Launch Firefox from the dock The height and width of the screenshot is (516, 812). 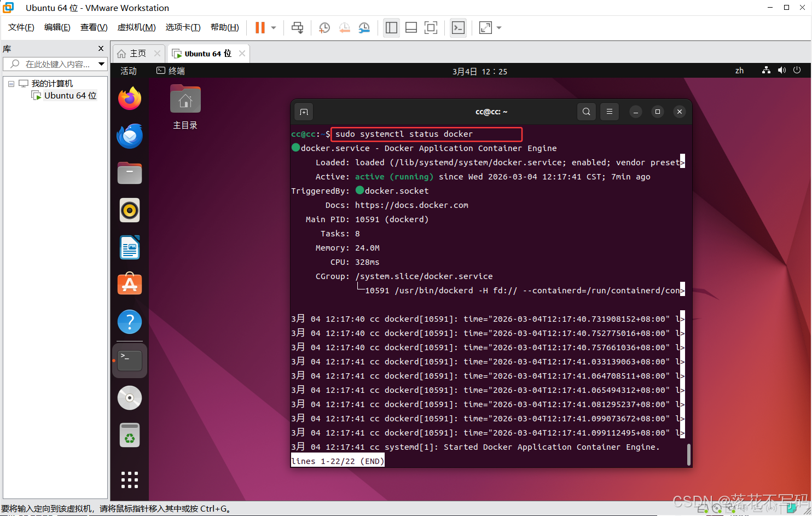(x=130, y=99)
